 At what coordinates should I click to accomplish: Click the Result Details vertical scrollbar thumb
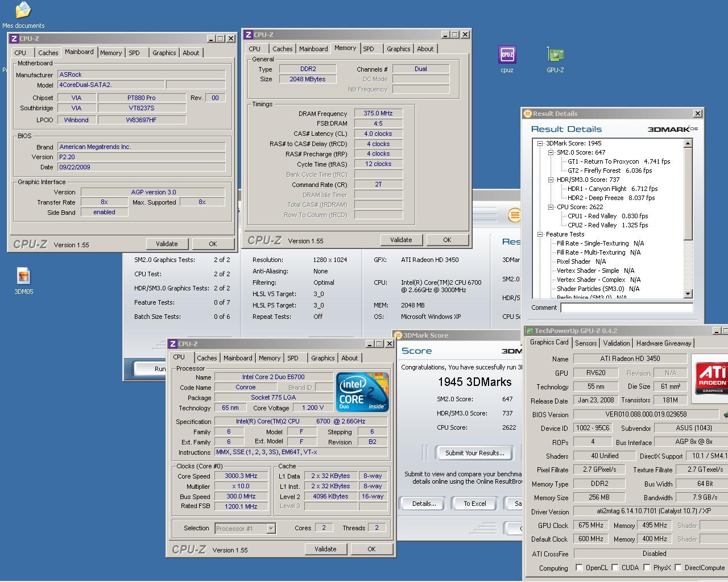688,193
